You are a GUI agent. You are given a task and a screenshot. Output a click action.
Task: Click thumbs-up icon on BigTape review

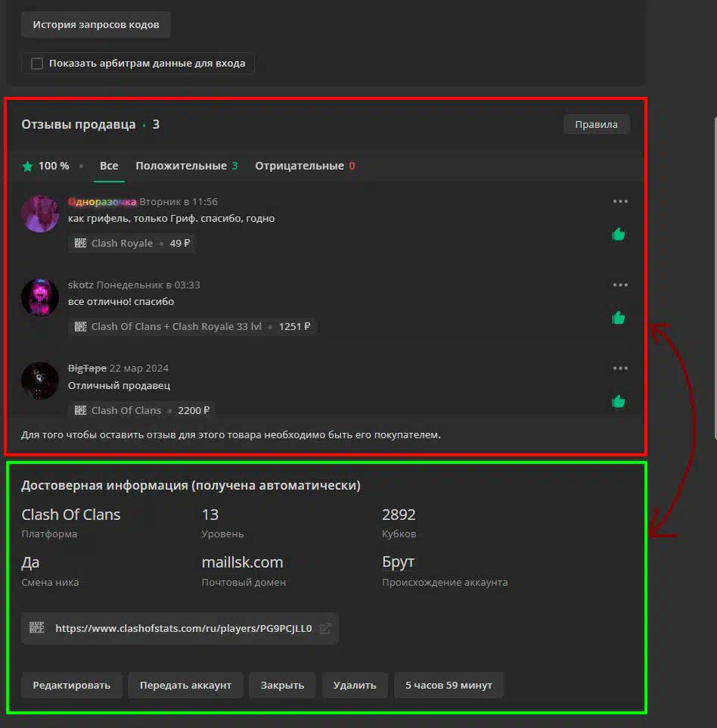click(618, 402)
